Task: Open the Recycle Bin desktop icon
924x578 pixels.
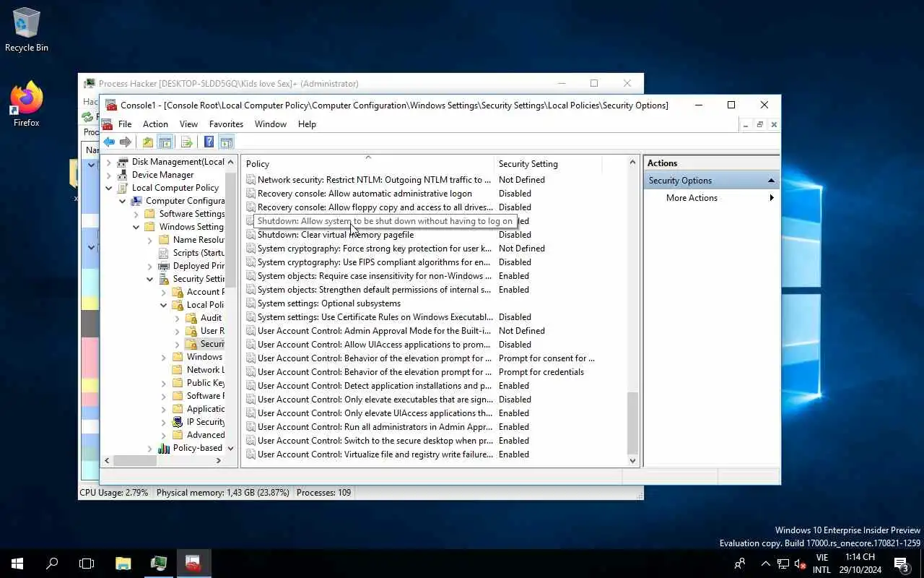Action: coord(27,30)
